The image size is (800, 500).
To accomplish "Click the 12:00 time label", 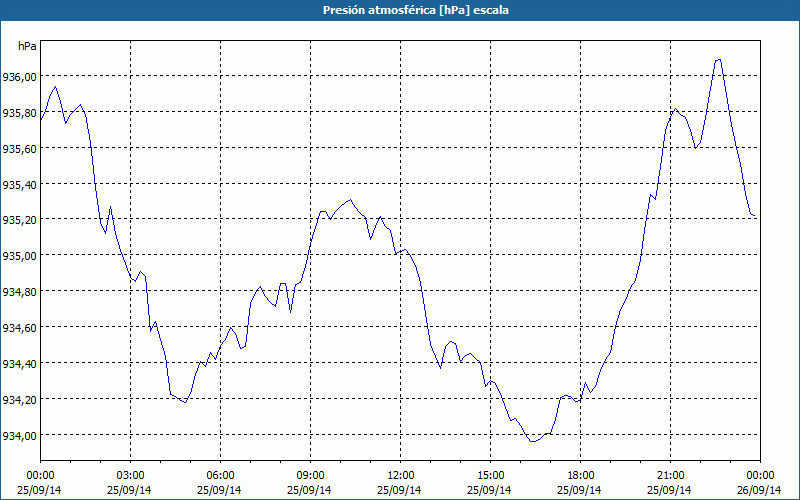I will (x=401, y=476).
